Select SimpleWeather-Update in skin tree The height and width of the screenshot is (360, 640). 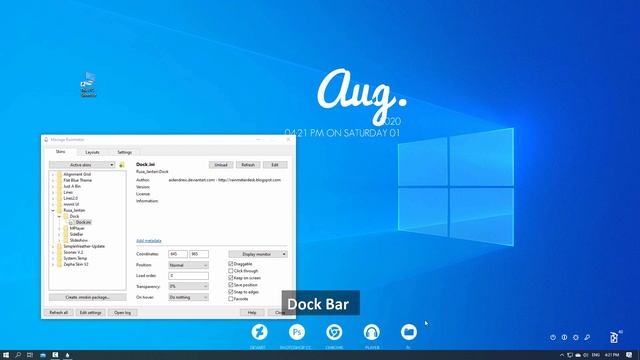[84, 247]
